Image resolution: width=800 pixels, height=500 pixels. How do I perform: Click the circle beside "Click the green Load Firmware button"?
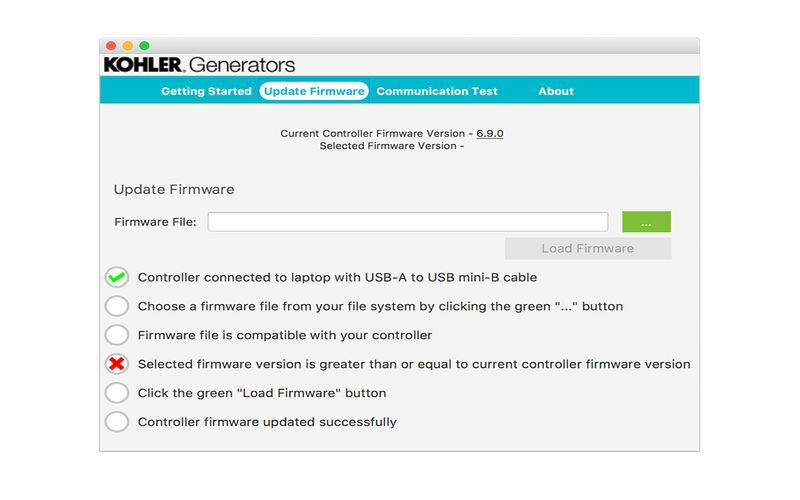point(117,393)
